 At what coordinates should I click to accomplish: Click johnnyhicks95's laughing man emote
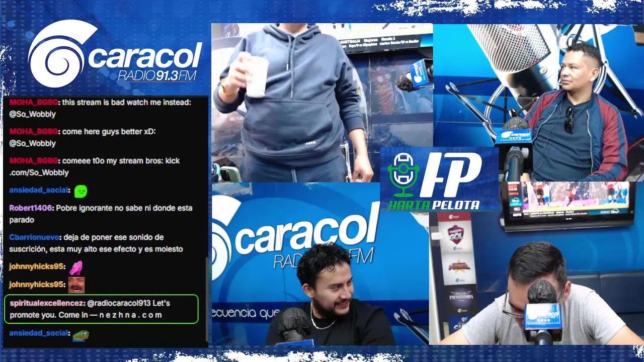click(x=76, y=285)
